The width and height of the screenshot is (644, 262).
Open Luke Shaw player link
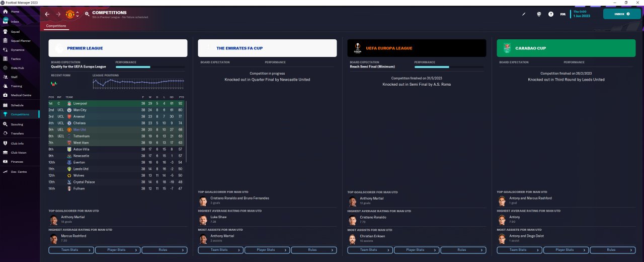coord(218,217)
